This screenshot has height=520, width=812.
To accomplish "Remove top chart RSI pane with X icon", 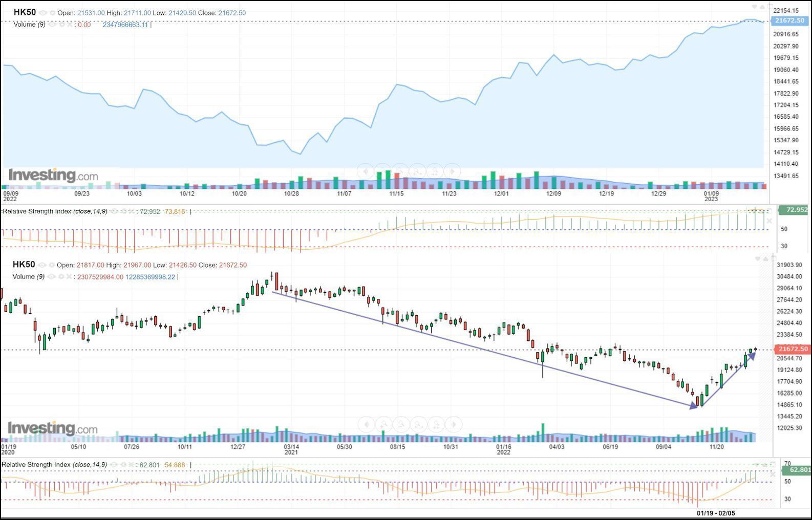I will tap(768, 221).
